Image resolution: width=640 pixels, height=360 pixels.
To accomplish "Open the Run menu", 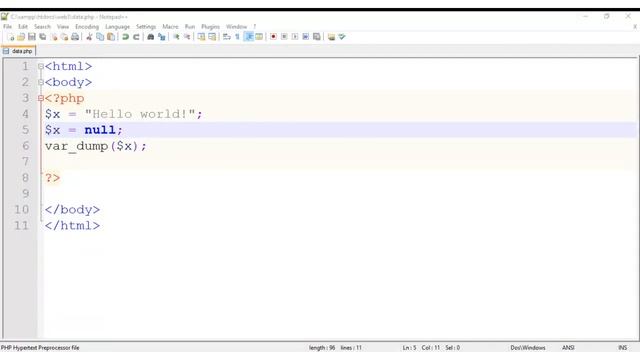I will pos(190,27).
